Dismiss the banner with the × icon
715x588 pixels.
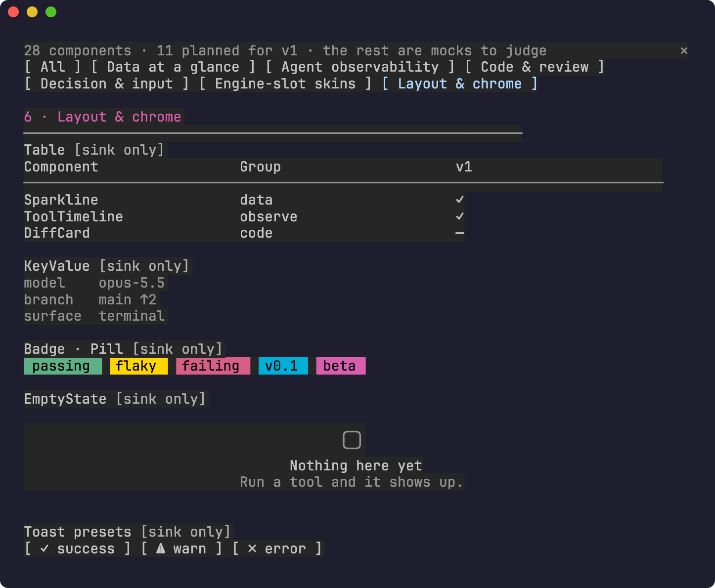684,50
